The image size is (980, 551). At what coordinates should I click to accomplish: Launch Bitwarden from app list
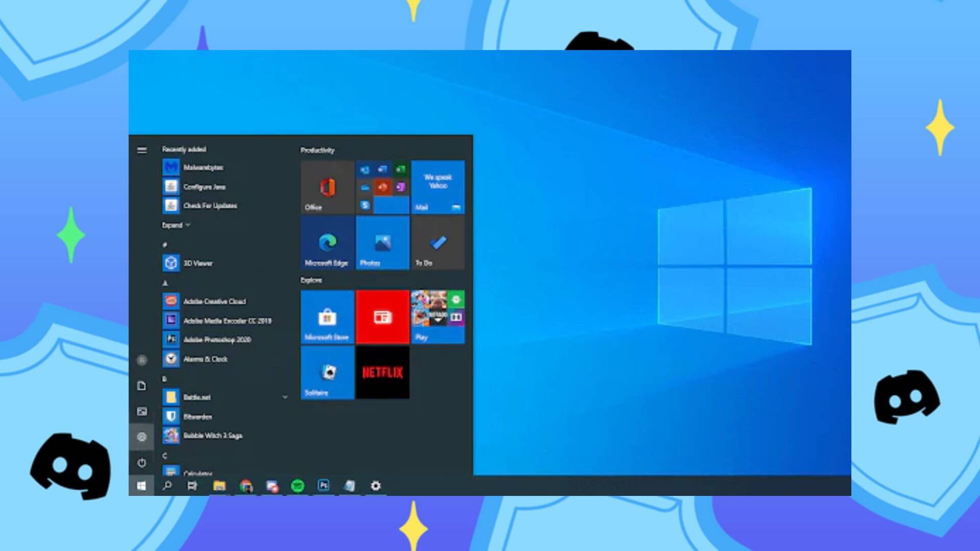pos(187,417)
